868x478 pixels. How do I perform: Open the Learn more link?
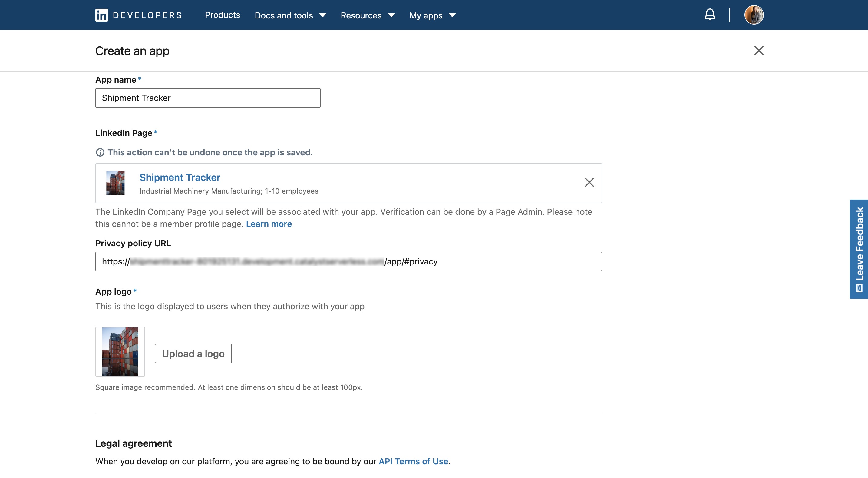click(269, 224)
